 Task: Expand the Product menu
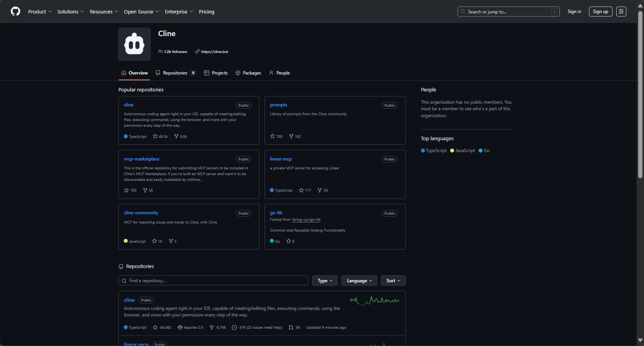tap(40, 12)
